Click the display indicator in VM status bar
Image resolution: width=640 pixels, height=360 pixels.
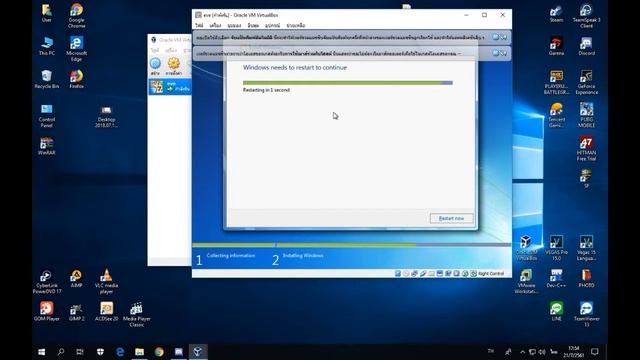click(x=440, y=273)
